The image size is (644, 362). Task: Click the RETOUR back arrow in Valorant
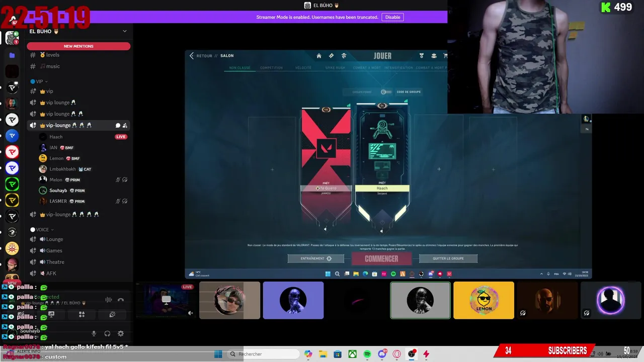tap(192, 56)
